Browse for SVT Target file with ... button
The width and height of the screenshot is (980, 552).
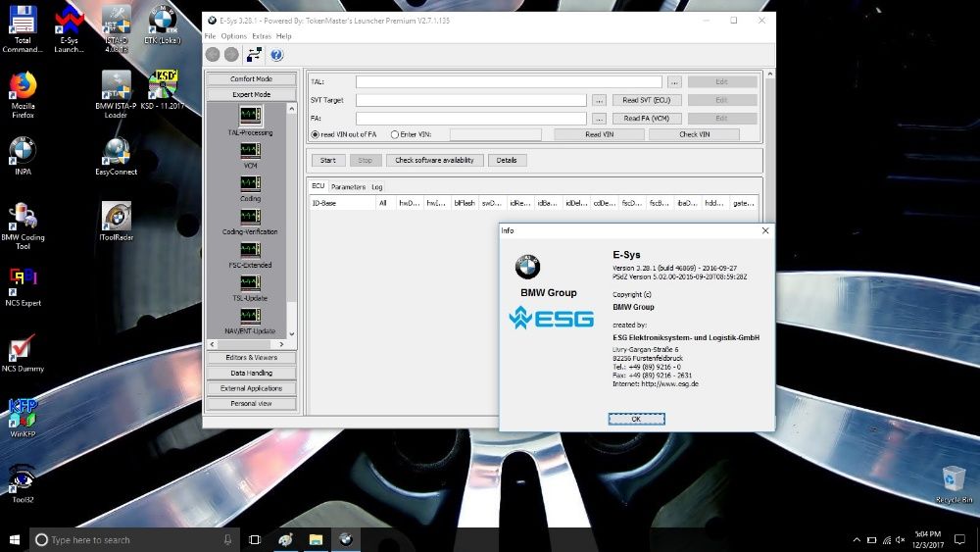coord(599,100)
